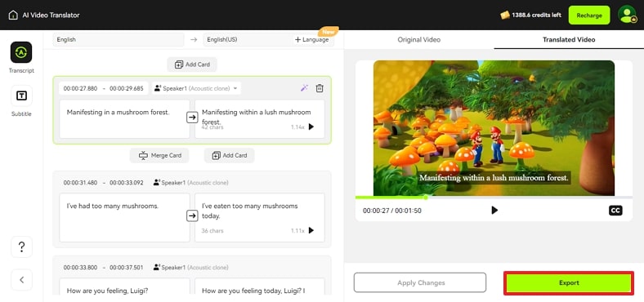644x302 pixels.
Task: Open the Subtitle panel icon
Action: click(21, 95)
